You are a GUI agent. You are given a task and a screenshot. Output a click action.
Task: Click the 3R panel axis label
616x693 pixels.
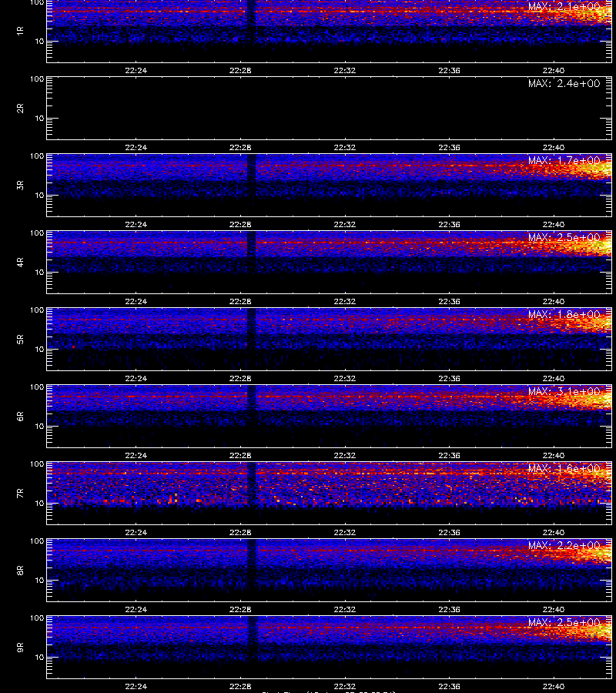pyautogui.click(x=20, y=185)
